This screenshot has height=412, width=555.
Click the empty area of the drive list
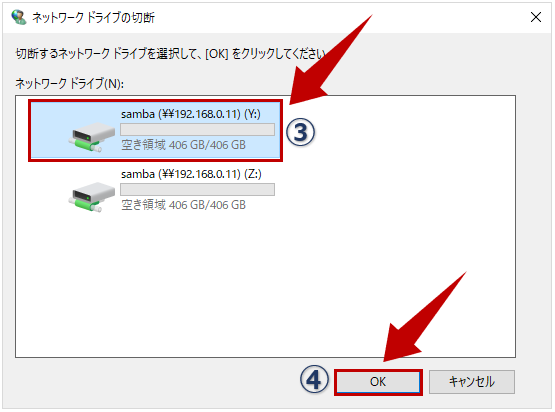(x=265, y=283)
